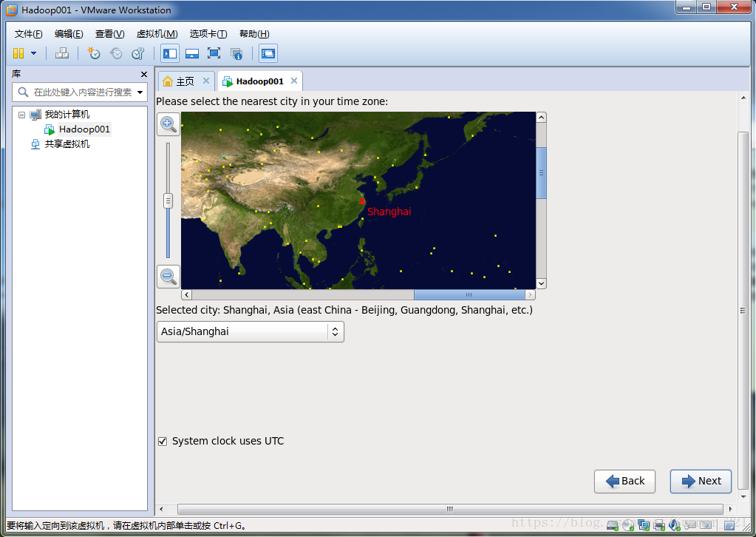The image size is (756, 537).
Task: Click the console view toolbar icon
Action: pos(268,53)
